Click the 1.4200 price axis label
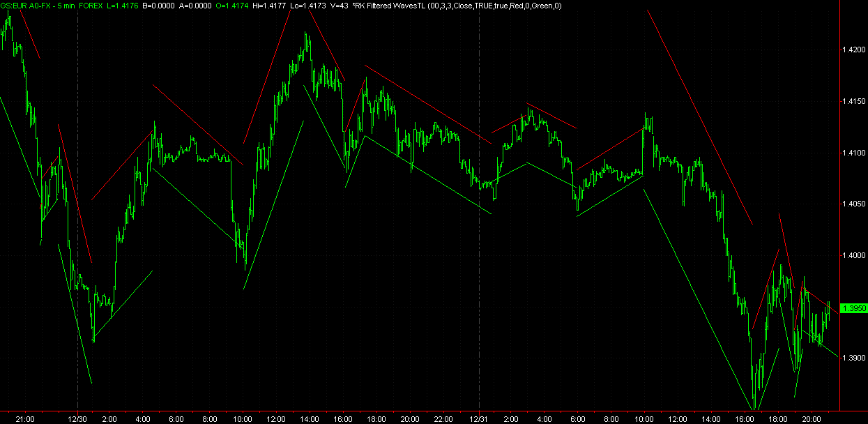 tap(854, 50)
